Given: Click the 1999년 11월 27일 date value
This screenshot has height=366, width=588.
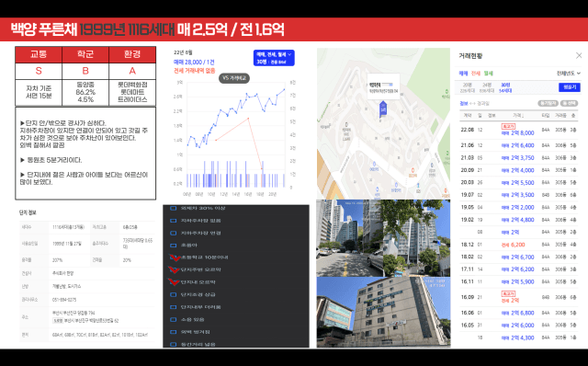Looking at the screenshot, I should coord(67,244).
